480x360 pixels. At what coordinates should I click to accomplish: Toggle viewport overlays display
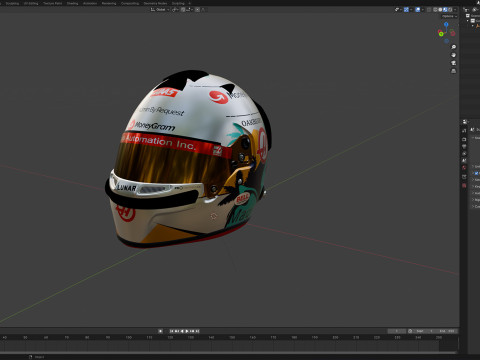[418, 10]
